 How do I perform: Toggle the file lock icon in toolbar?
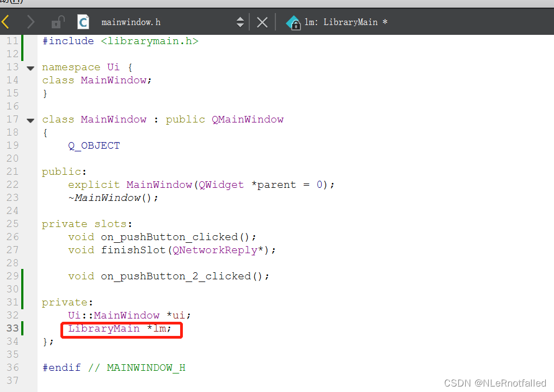click(x=58, y=22)
